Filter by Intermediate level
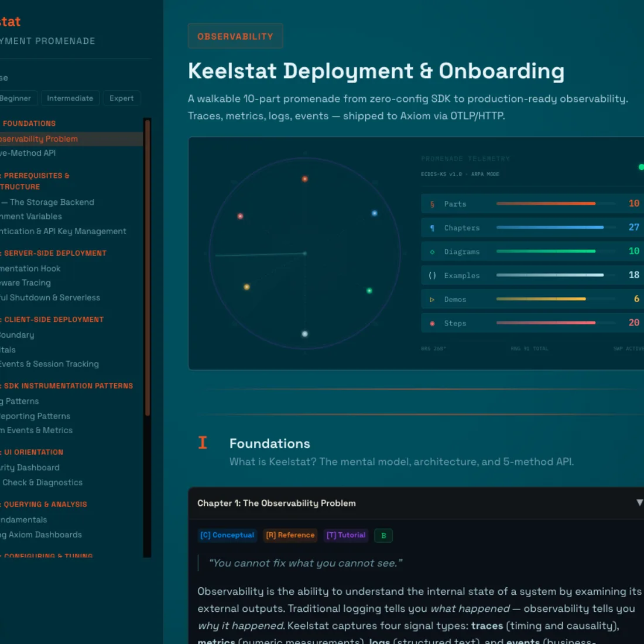Screen dimensions: 644x644 (x=70, y=98)
